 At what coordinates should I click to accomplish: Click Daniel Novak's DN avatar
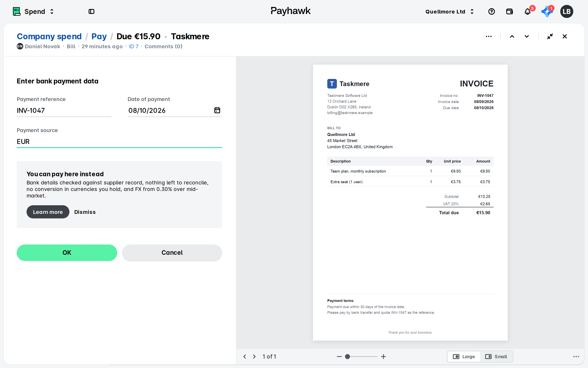(20, 46)
